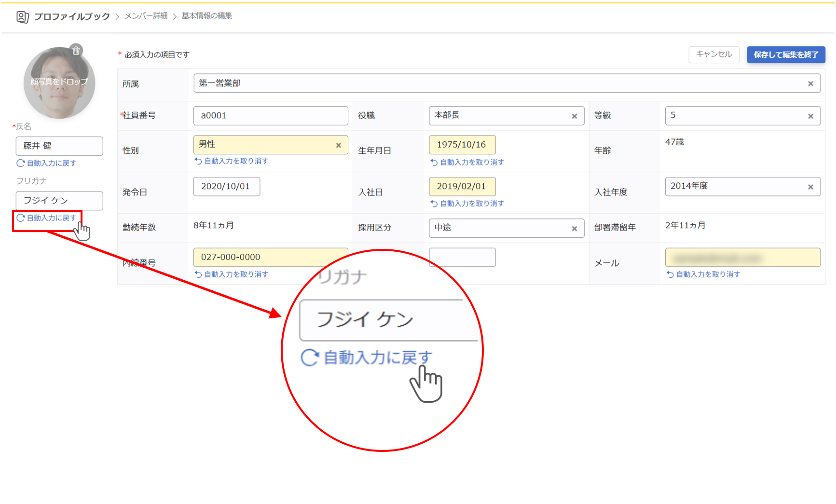Open the 役職 dropdown showing 本部長

pyautogui.click(x=499, y=116)
